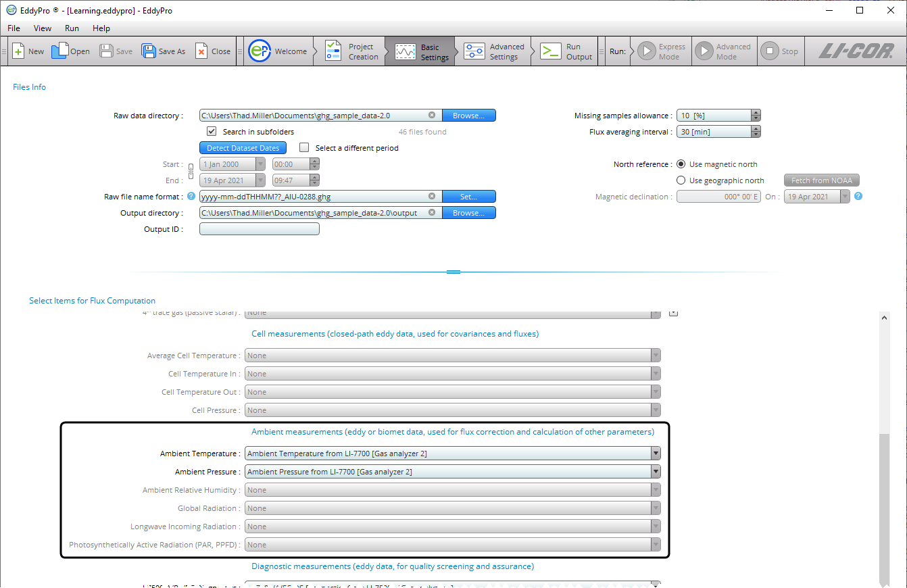
Task: Click Raw file name format text field
Action: point(320,197)
